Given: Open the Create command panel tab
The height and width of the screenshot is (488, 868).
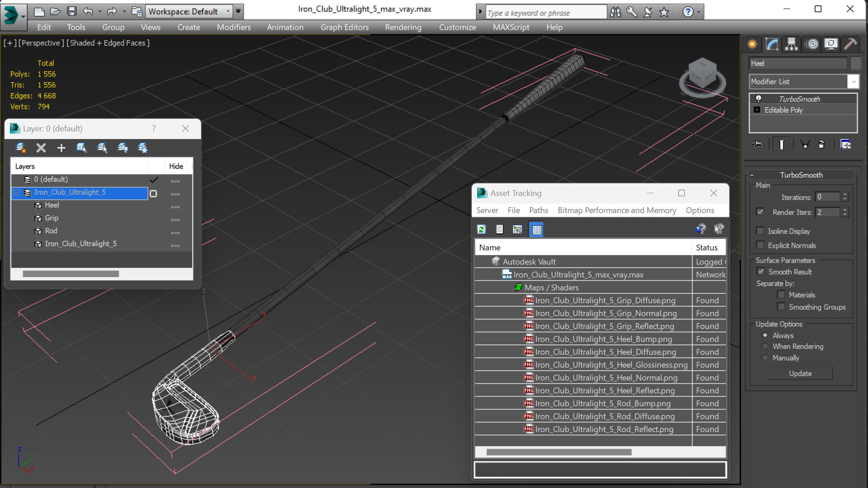Looking at the screenshot, I should (752, 44).
